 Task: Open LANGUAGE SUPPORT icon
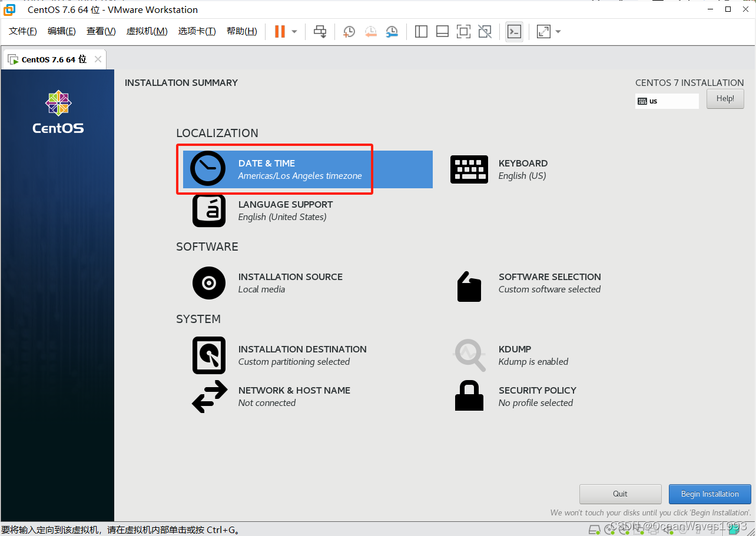click(x=209, y=211)
